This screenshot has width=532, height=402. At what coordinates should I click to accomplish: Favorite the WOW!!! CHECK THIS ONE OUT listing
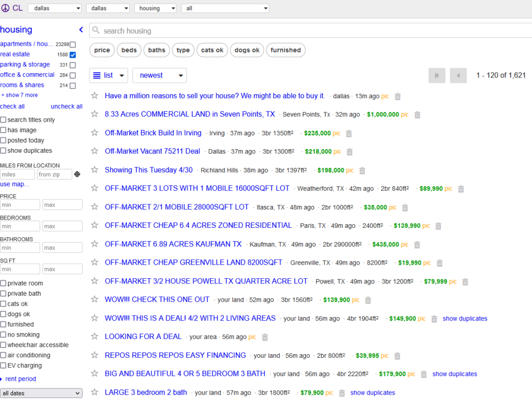pos(95,299)
